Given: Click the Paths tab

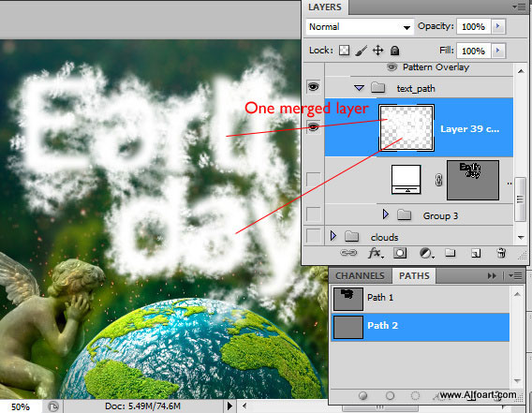Looking at the screenshot, I should [x=414, y=276].
